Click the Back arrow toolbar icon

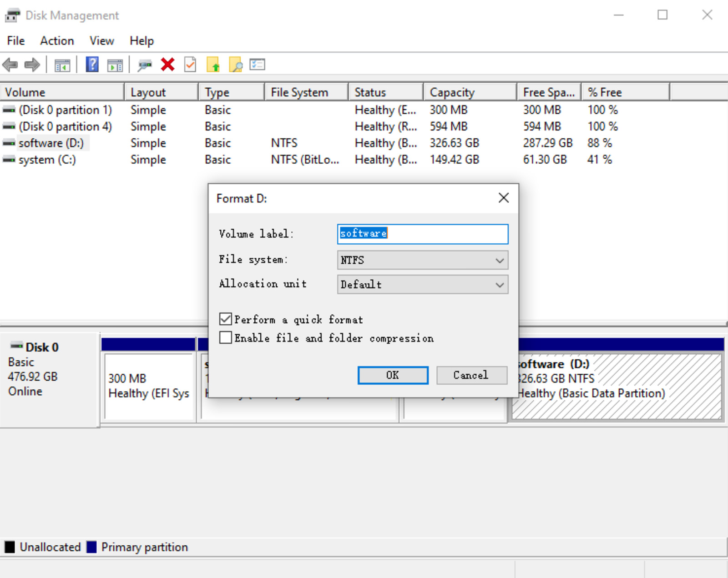click(10, 65)
